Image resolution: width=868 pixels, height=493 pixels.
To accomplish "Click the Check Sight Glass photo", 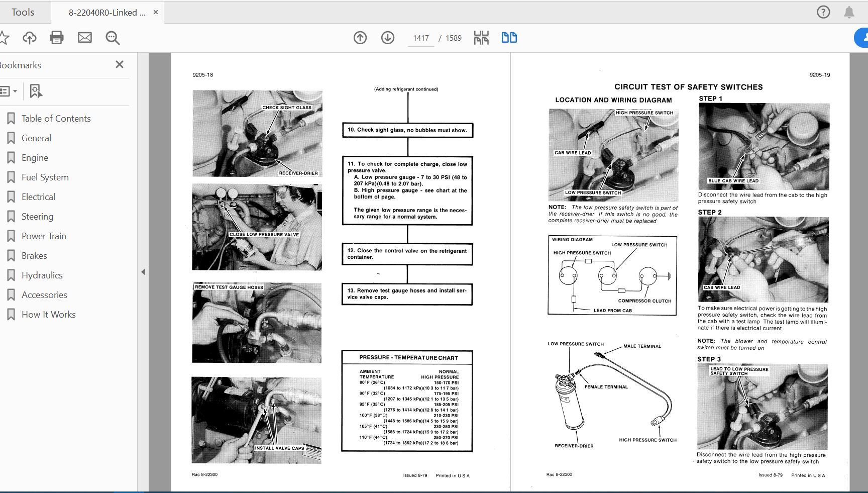I will tap(257, 134).
